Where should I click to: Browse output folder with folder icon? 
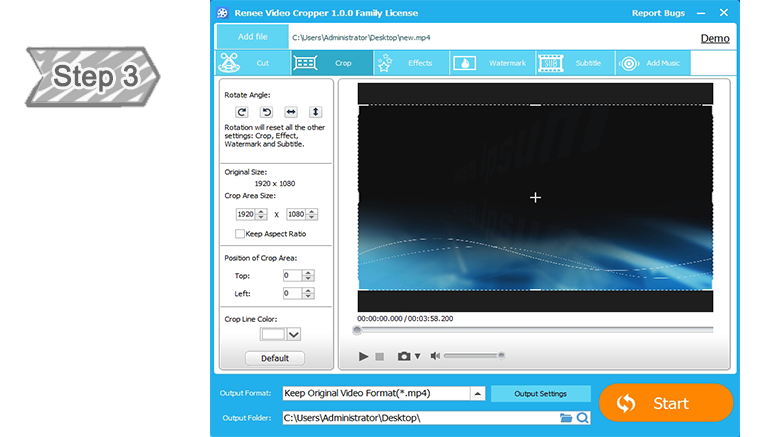(566, 418)
